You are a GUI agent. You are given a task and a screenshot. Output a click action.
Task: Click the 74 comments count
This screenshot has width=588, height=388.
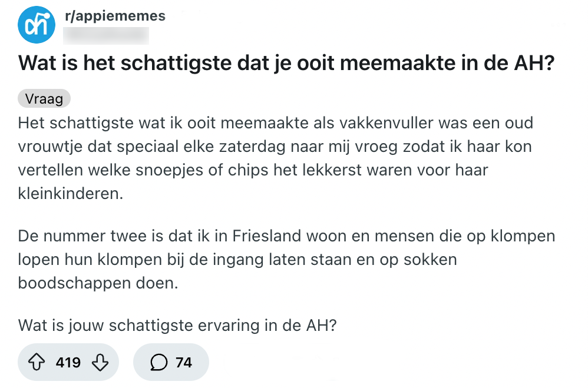click(184, 362)
